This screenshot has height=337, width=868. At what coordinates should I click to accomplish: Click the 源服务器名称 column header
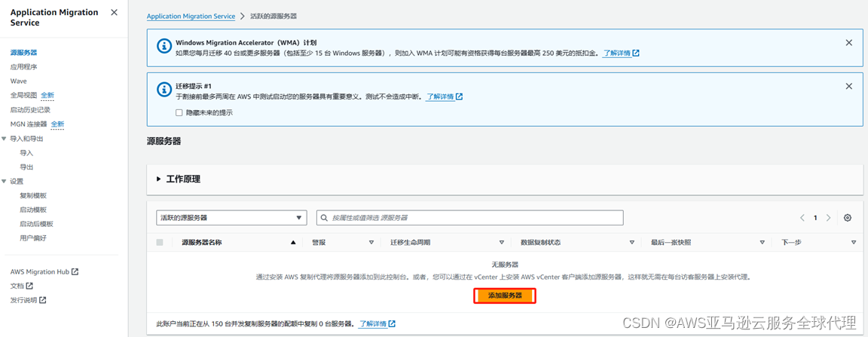pos(202,243)
